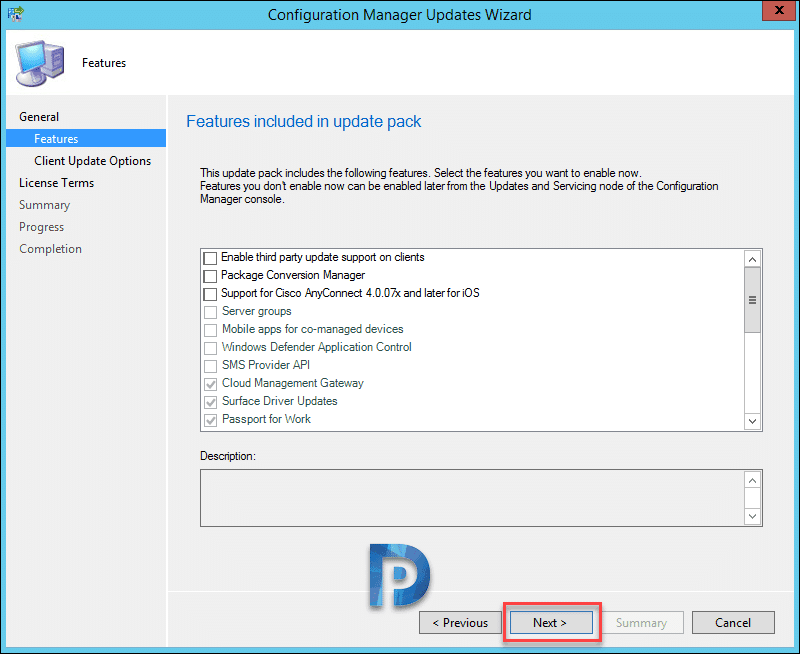Screen dimensions: 800x654
Task: Toggle Mobile apps for co-managed devices checkbox
Action: [x=210, y=330]
